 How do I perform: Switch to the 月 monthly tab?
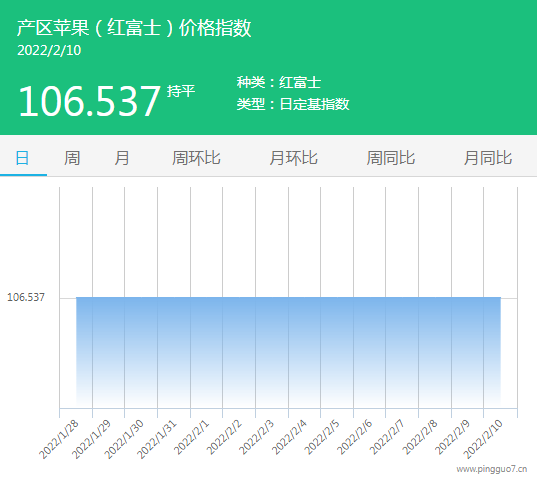pyautogui.click(x=122, y=158)
